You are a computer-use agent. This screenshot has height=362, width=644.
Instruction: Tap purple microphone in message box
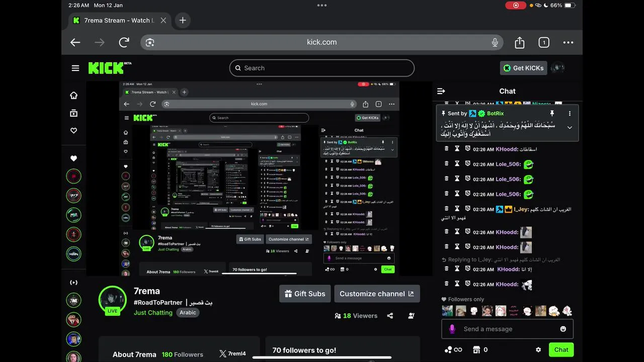coord(452,329)
